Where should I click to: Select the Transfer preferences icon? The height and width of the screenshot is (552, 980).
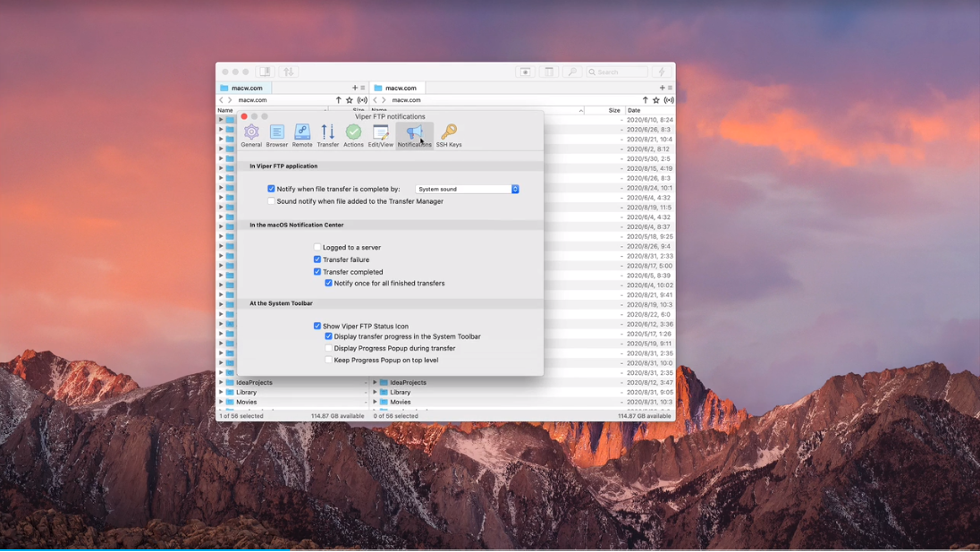[328, 134]
